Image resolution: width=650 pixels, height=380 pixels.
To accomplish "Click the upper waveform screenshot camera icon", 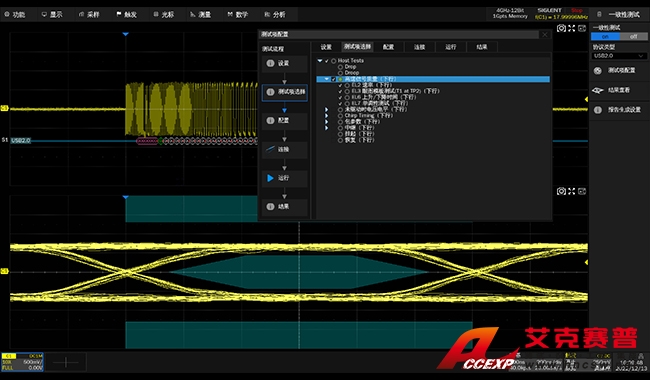I will pyautogui.click(x=561, y=28).
